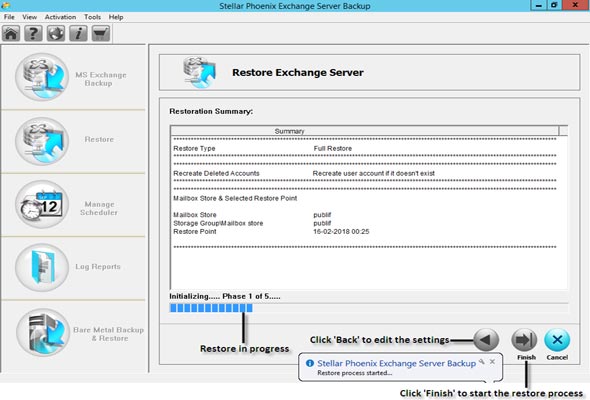Click the restore point date '16-02-2018 00:25'
This screenshot has height=400, width=590.
tap(341, 231)
